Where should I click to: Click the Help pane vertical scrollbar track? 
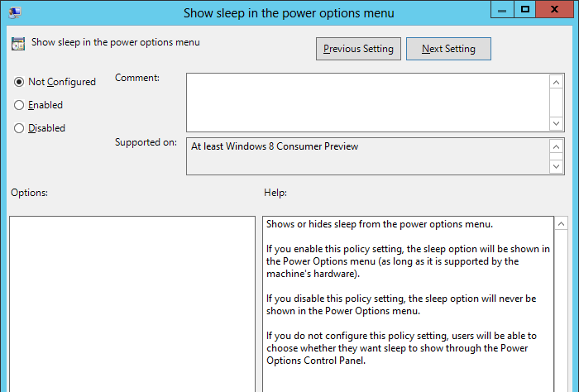(x=561, y=314)
